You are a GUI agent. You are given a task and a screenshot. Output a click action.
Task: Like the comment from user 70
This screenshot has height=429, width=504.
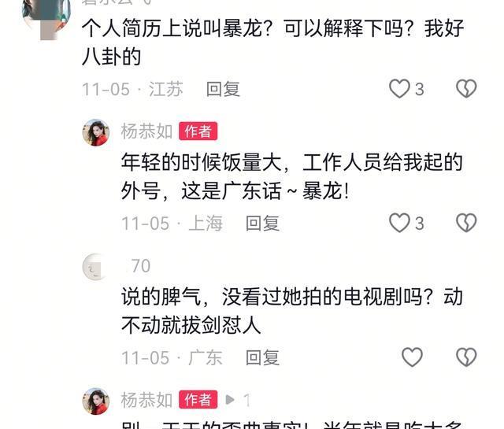point(412,357)
